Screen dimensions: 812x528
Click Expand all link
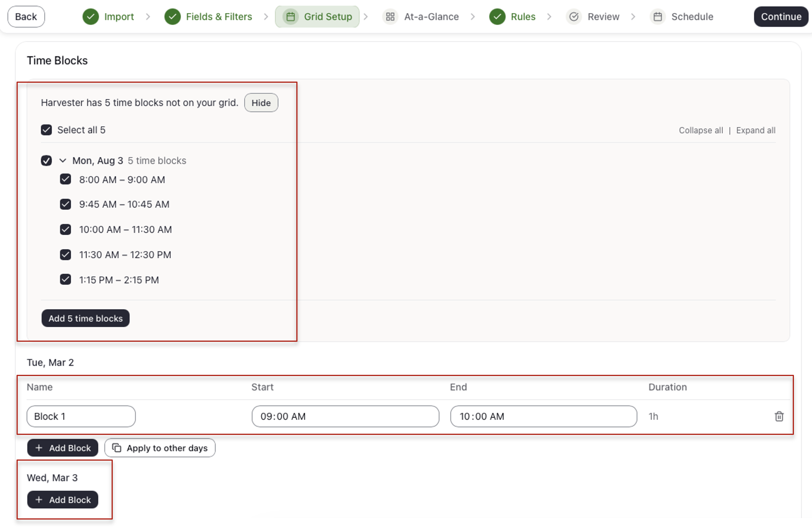(756, 130)
